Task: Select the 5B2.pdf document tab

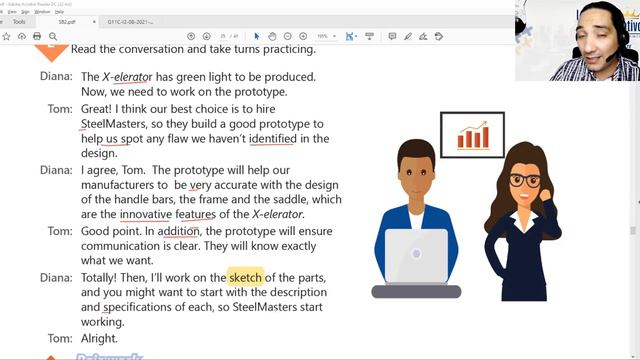Action: point(67,22)
